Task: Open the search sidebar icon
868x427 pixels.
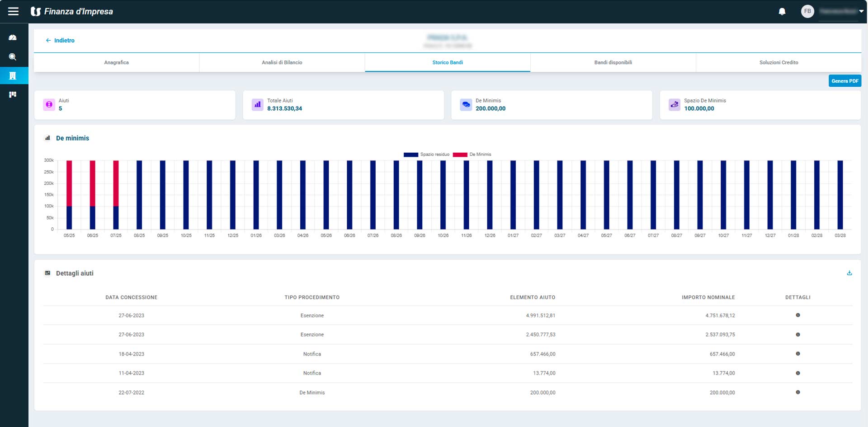Action: (x=13, y=57)
